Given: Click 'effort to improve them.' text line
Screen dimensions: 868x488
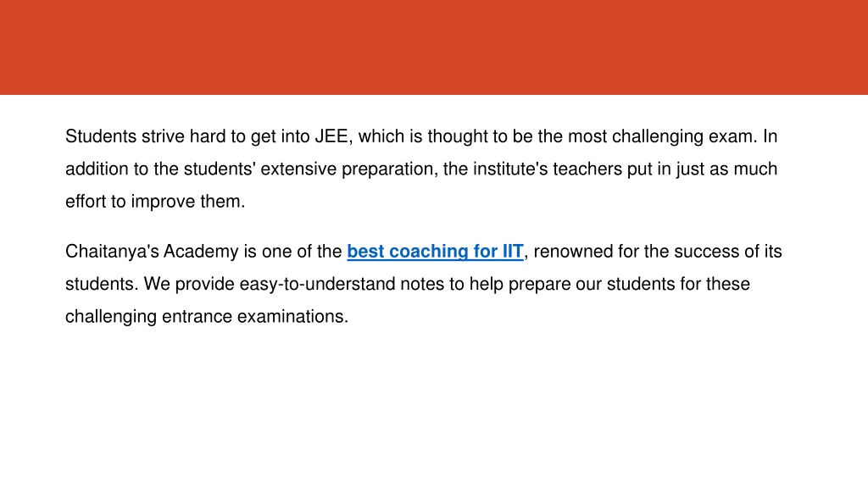Looking at the screenshot, I should (x=155, y=202).
